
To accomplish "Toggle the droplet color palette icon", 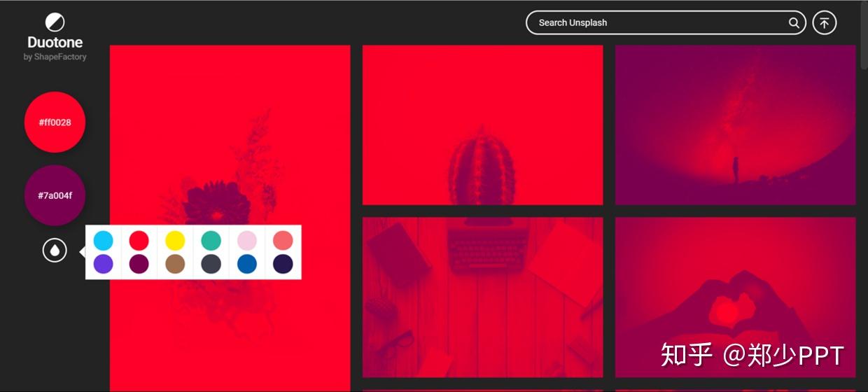I will click(x=55, y=250).
